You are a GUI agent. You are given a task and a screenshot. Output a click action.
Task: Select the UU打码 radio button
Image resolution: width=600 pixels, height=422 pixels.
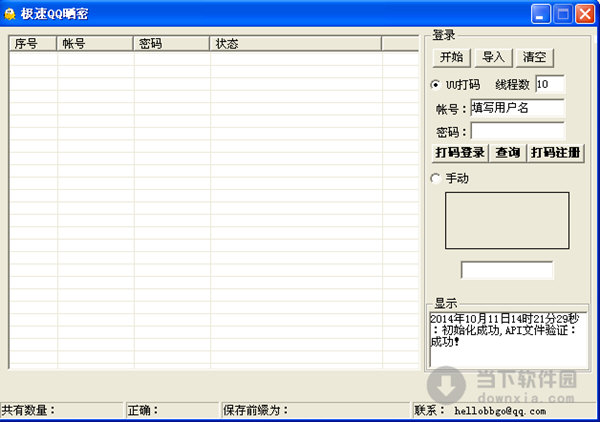435,85
